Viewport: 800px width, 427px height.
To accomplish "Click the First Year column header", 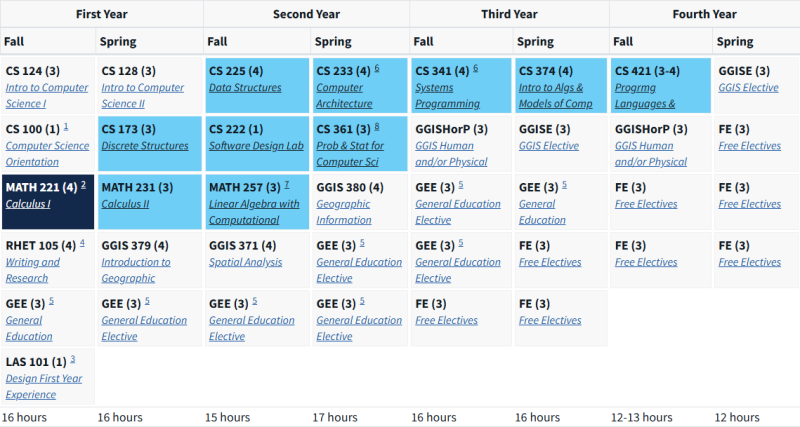I will point(102,14).
